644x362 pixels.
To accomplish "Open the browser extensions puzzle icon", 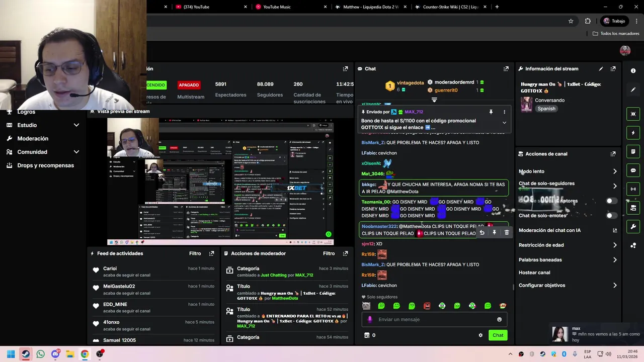I will [588, 21].
